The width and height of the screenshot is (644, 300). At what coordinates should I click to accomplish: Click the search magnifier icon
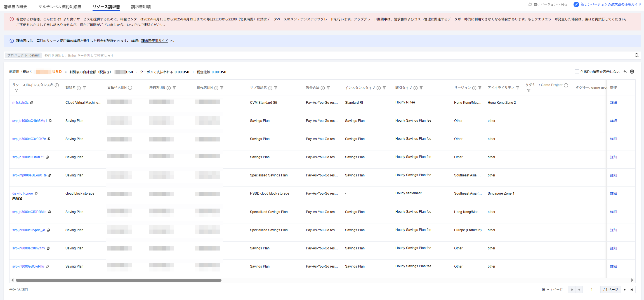pyautogui.click(x=636, y=55)
